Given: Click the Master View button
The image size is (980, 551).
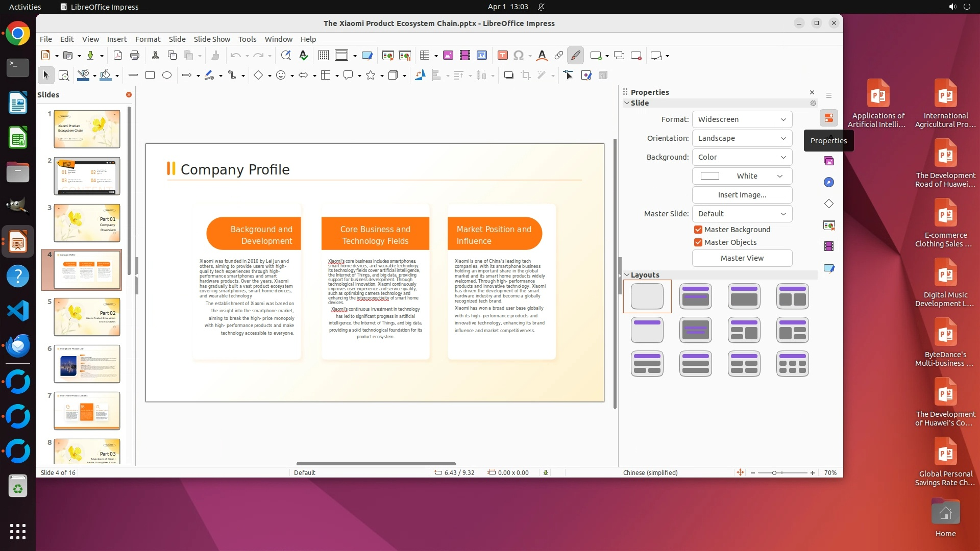Looking at the screenshot, I should pyautogui.click(x=742, y=258).
